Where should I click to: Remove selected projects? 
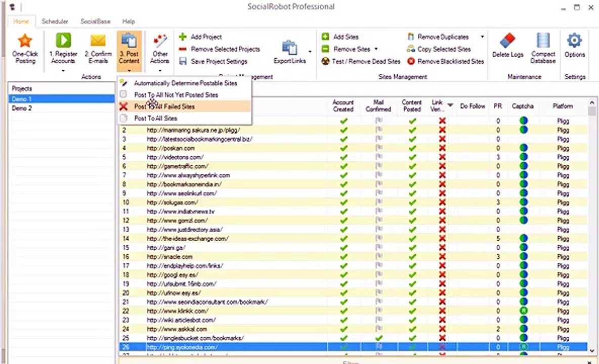(x=220, y=49)
